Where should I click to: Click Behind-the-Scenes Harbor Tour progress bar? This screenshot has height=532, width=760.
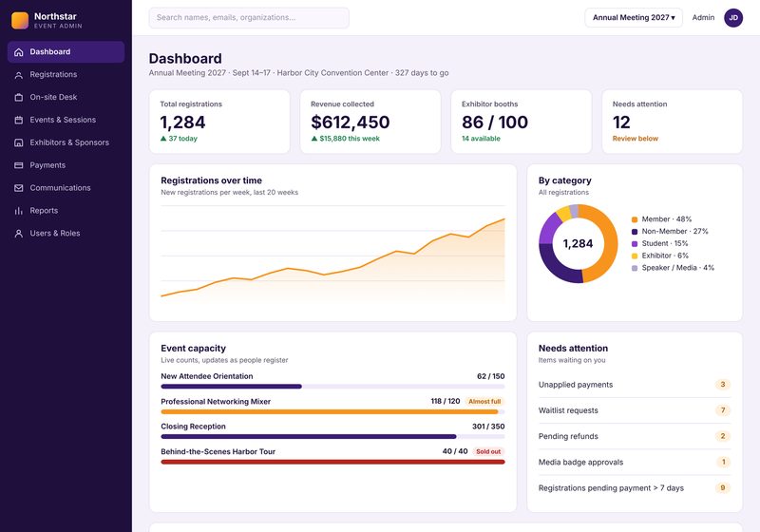pyautogui.click(x=332, y=462)
